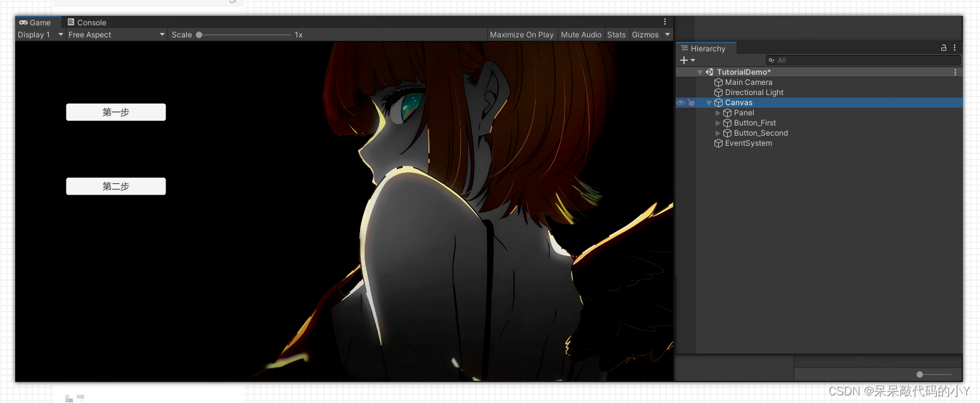
Task: Open the TutorialDemo scene options menu
Action: [x=955, y=72]
